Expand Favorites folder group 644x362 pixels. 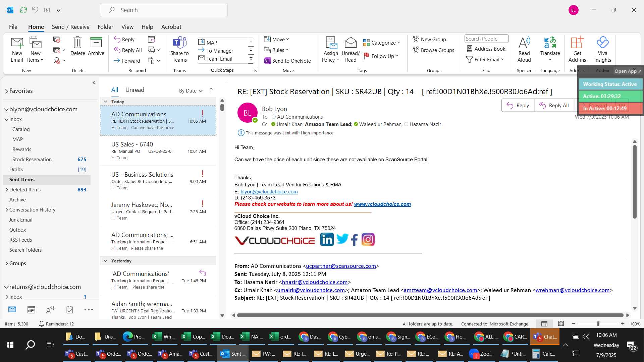pos(6,91)
